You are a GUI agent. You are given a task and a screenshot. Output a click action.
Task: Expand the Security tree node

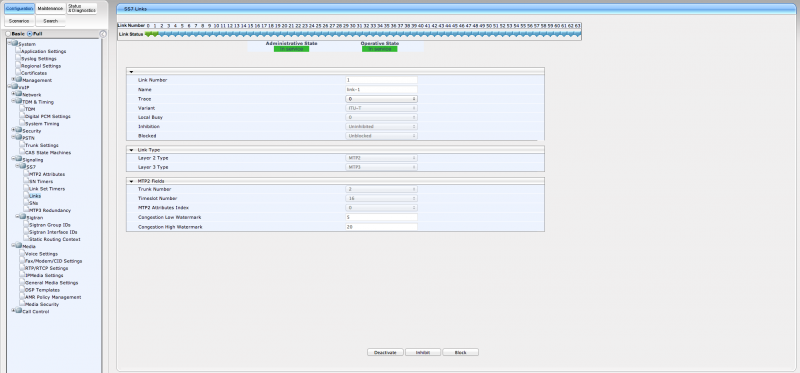tap(13, 130)
